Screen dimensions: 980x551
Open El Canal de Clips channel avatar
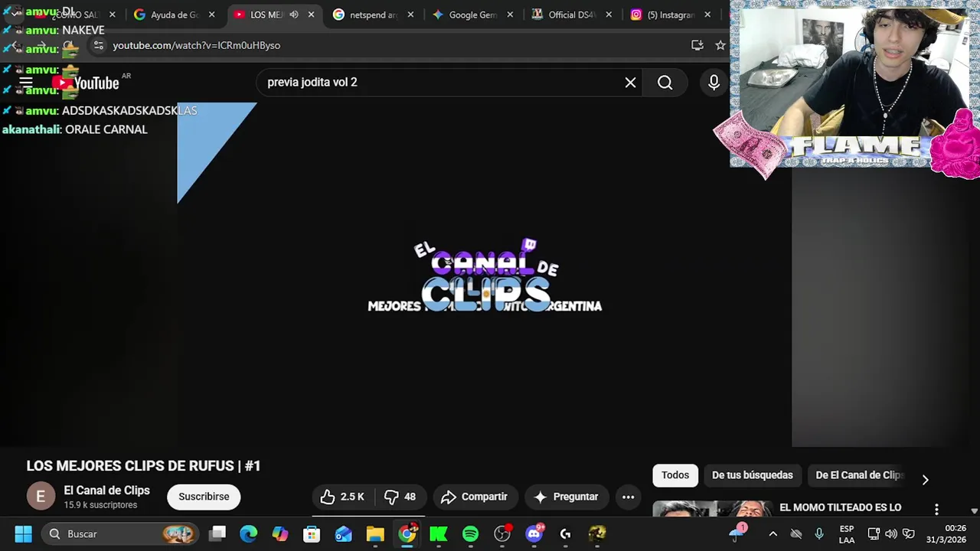pos(41,496)
